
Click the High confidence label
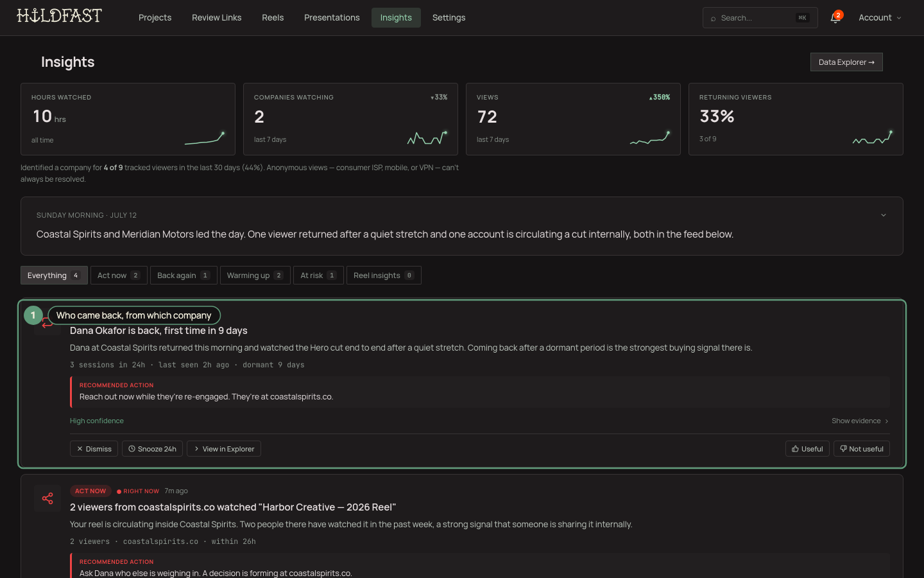coord(97,421)
